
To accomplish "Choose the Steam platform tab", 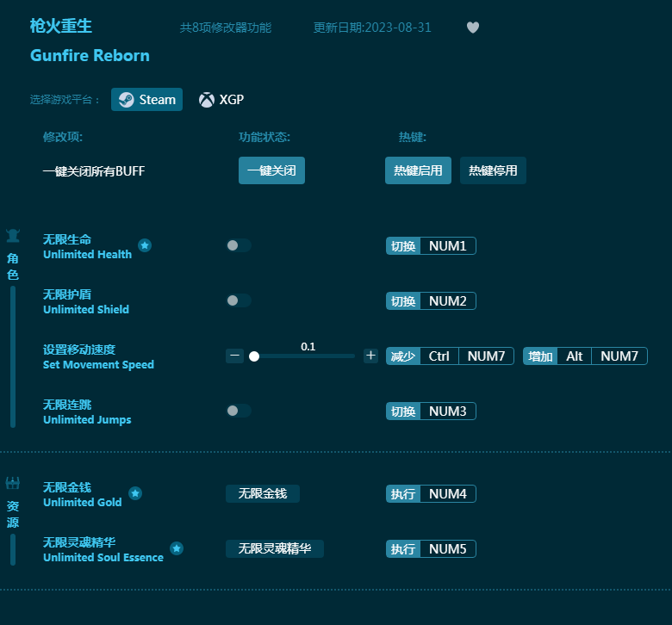I will click(x=146, y=99).
